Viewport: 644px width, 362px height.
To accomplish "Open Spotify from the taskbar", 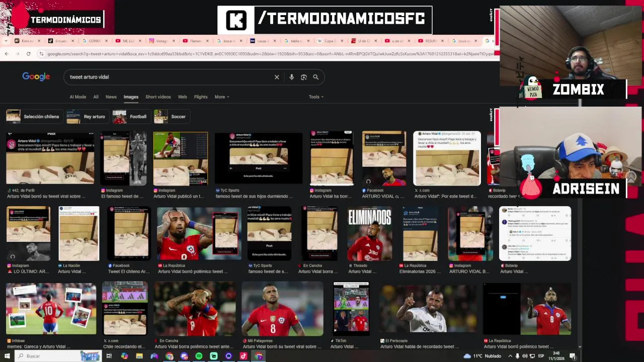I will point(199,356).
